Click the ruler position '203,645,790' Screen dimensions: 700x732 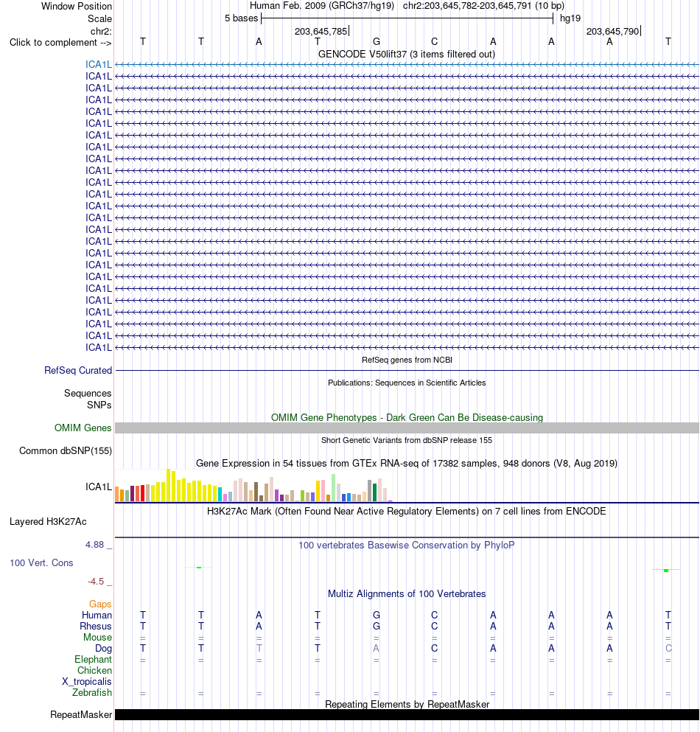click(613, 31)
